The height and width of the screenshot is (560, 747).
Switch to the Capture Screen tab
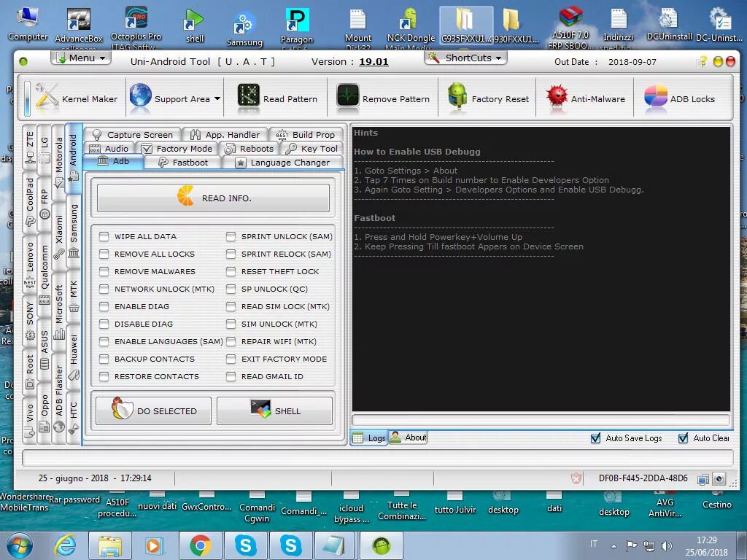point(133,135)
